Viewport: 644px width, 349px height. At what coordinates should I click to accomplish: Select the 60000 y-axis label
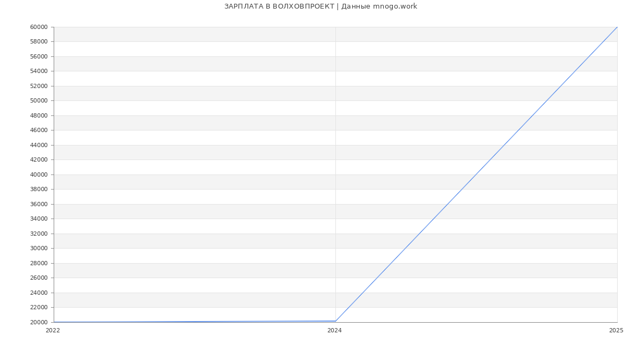(x=39, y=27)
